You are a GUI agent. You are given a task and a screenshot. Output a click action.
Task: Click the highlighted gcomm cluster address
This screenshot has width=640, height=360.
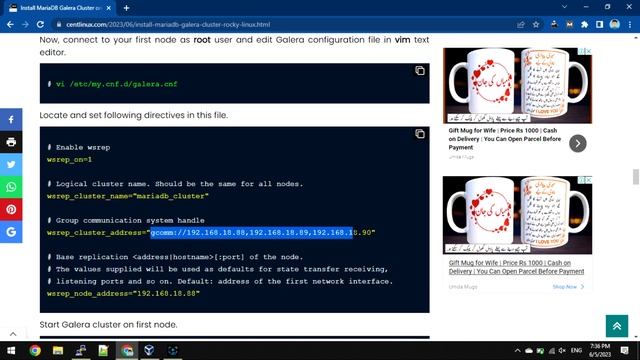(251, 233)
